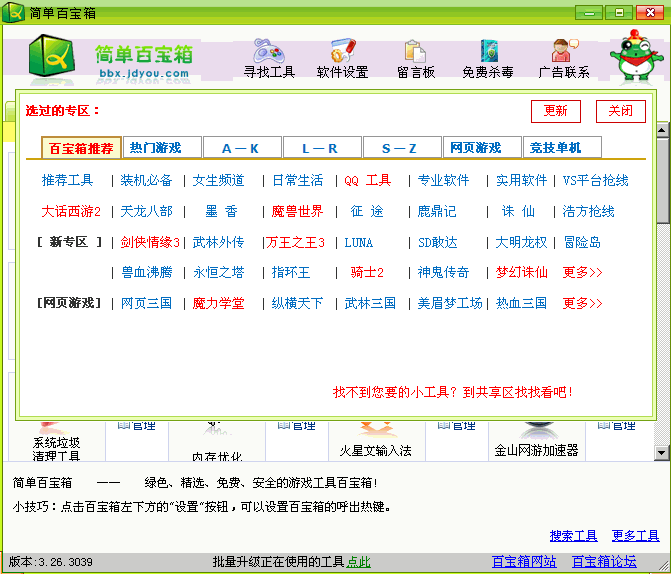
Task: Switch to 网页游戏 tab
Action: click(x=482, y=148)
